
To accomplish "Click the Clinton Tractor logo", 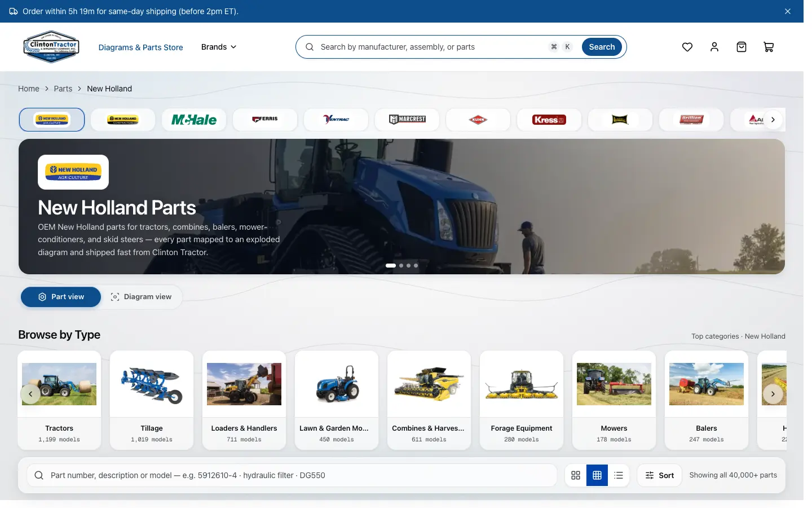I will (x=51, y=47).
